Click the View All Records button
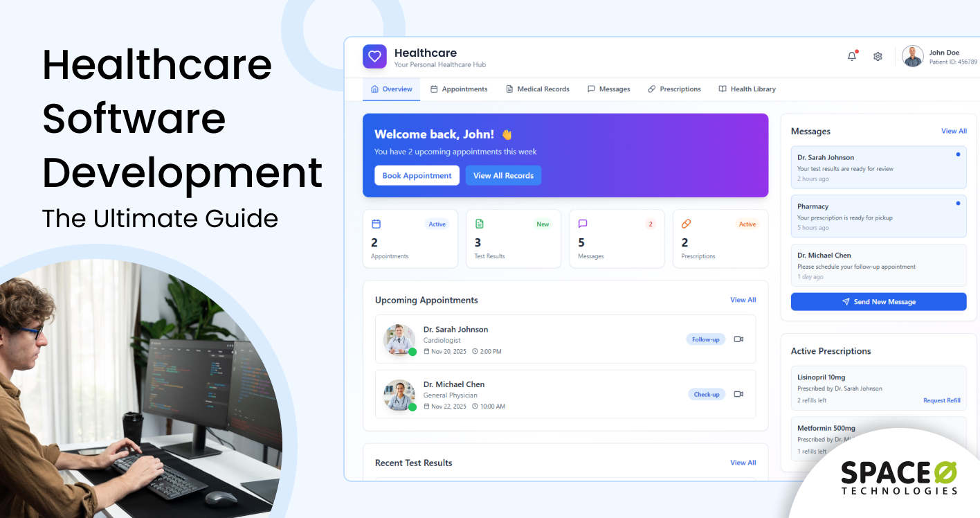This screenshot has height=518, width=980. click(x=503, y=176)
